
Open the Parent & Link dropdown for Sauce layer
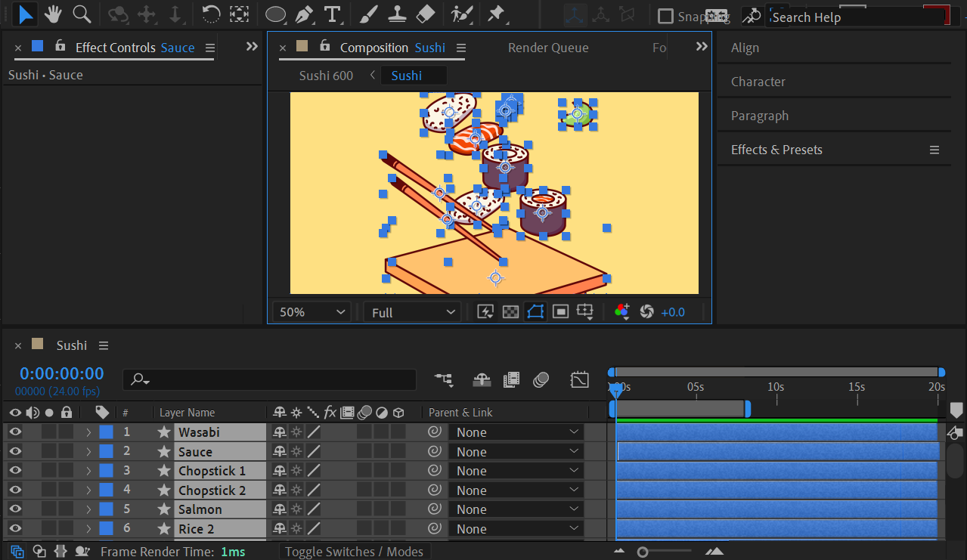pos(515,451)
